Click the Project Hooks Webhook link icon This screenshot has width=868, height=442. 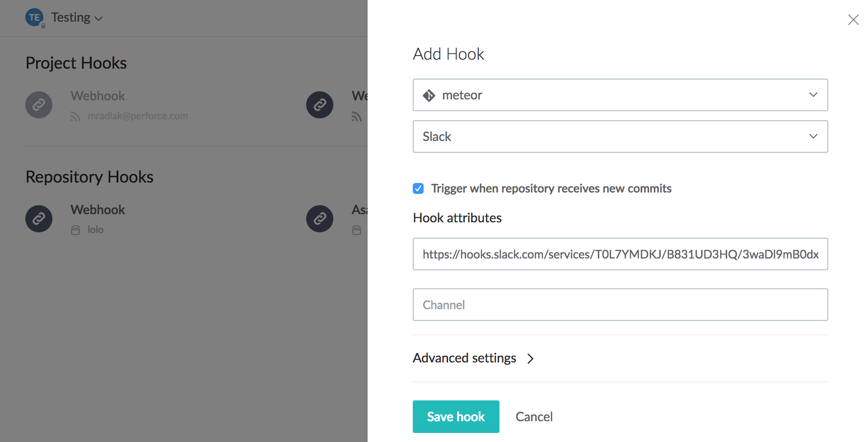coord(39,105)
